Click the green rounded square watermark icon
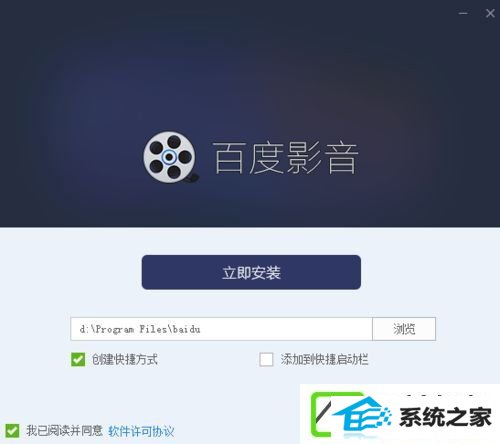The image size is (500, 444). click(x=322, y=414)
